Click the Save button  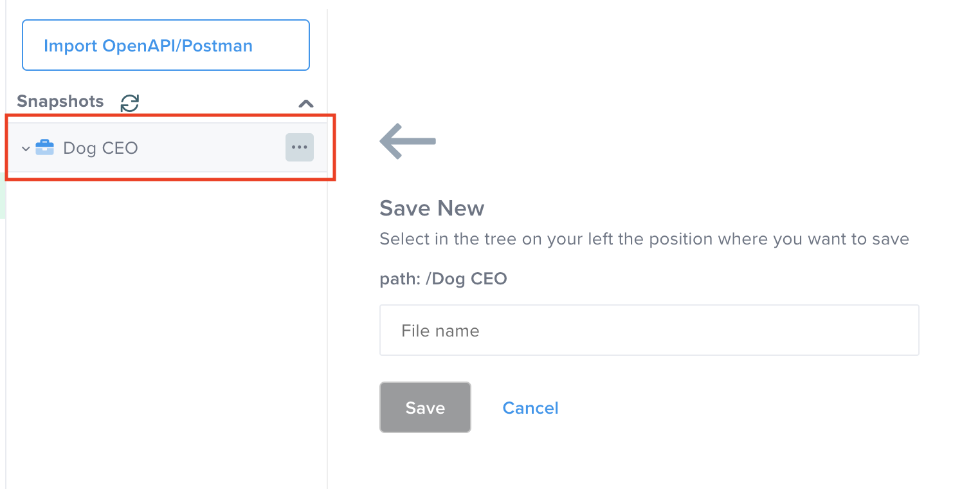coord(424,407)
